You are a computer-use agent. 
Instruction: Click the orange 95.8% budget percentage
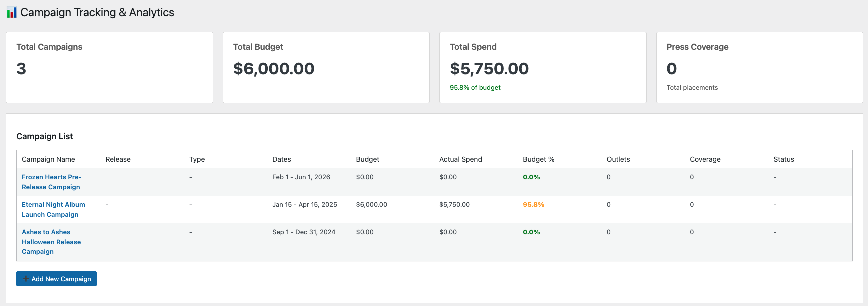pos(533,205)
